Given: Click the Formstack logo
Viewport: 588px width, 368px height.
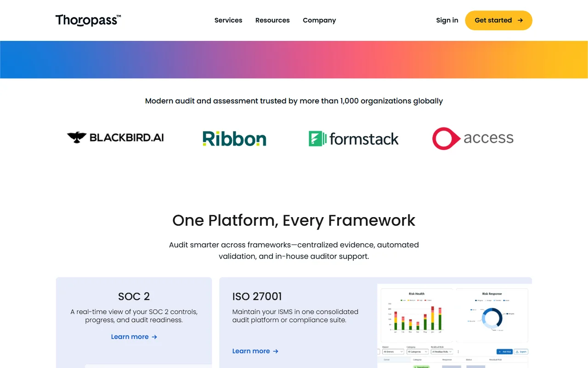Looking at the screenshot, I should 354,138.
